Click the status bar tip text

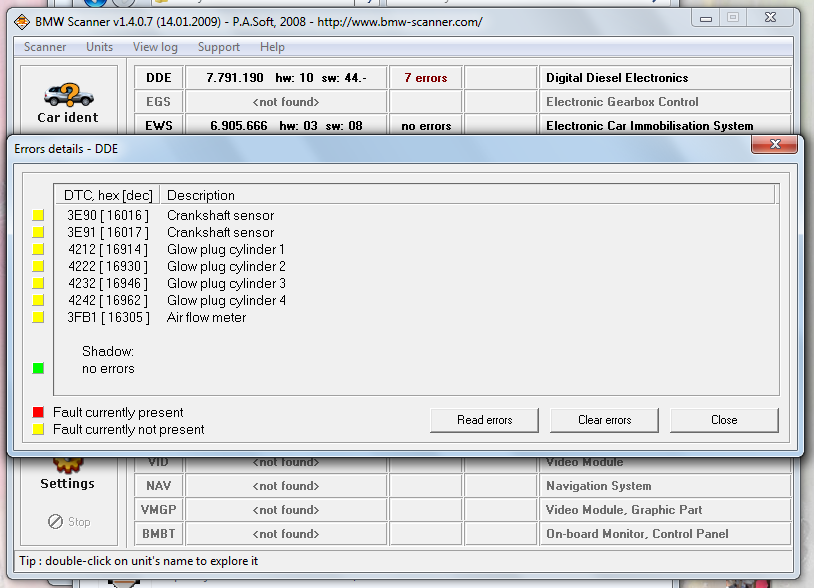pyautogui.click(x=139, y=561)
